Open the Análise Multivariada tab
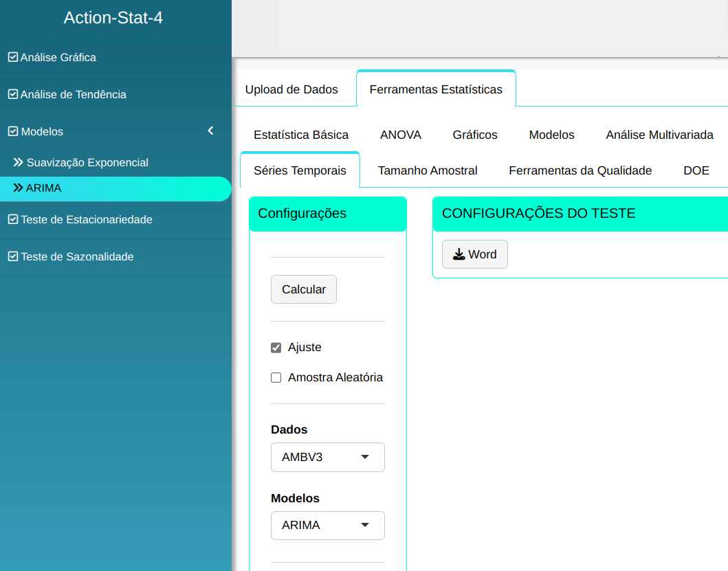Viewport: 728px width, 571px height. [659, 135]
